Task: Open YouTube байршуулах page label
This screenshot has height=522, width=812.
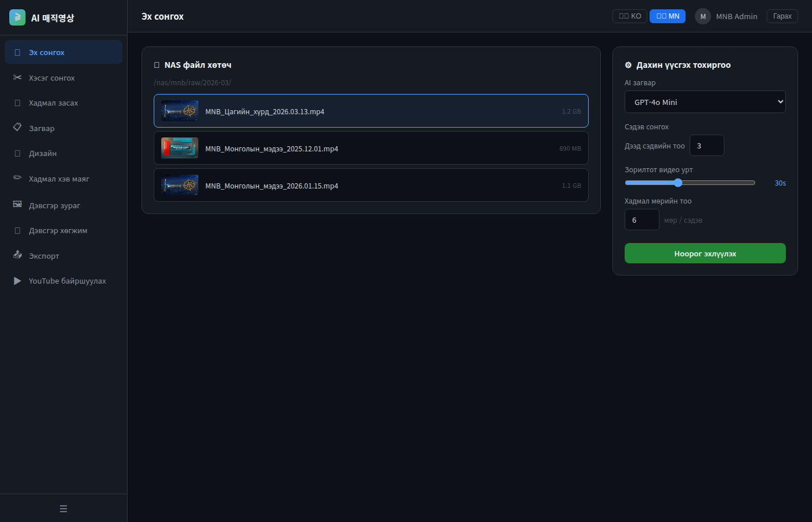Action: [67, 281]
